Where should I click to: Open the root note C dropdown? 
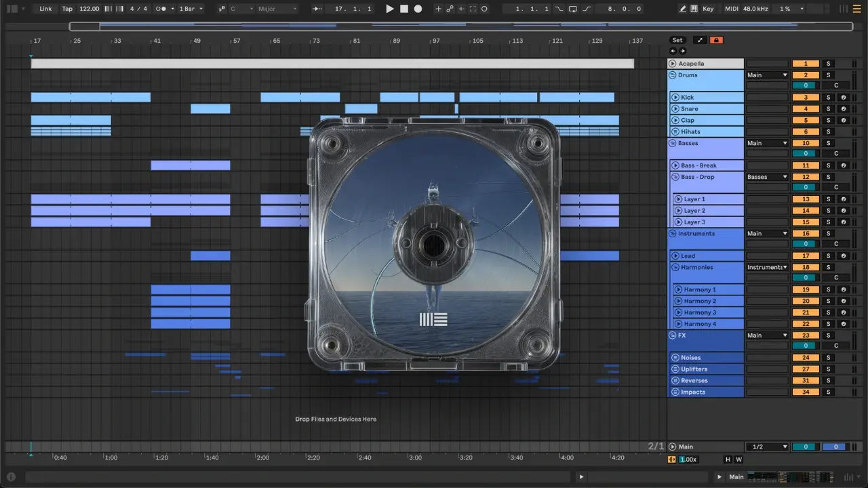pos(241,9)
